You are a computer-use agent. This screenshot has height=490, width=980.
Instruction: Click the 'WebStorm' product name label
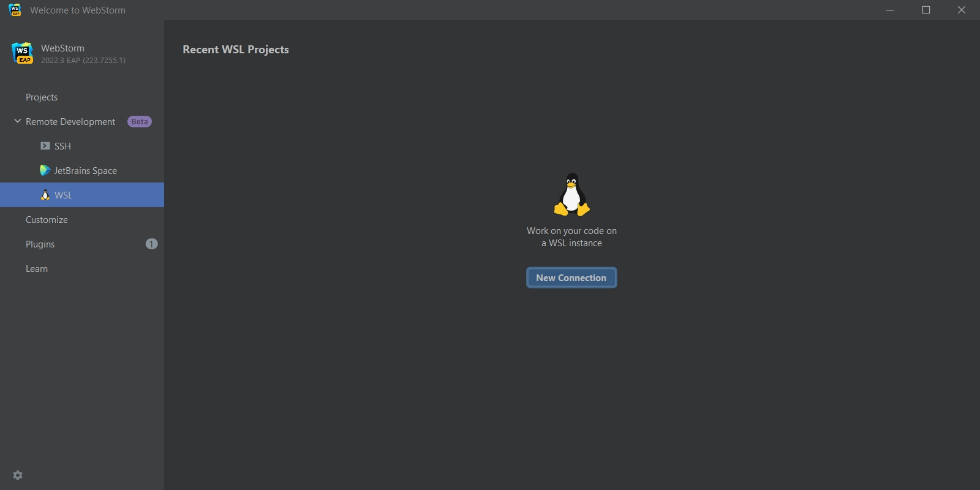[62, 48]
